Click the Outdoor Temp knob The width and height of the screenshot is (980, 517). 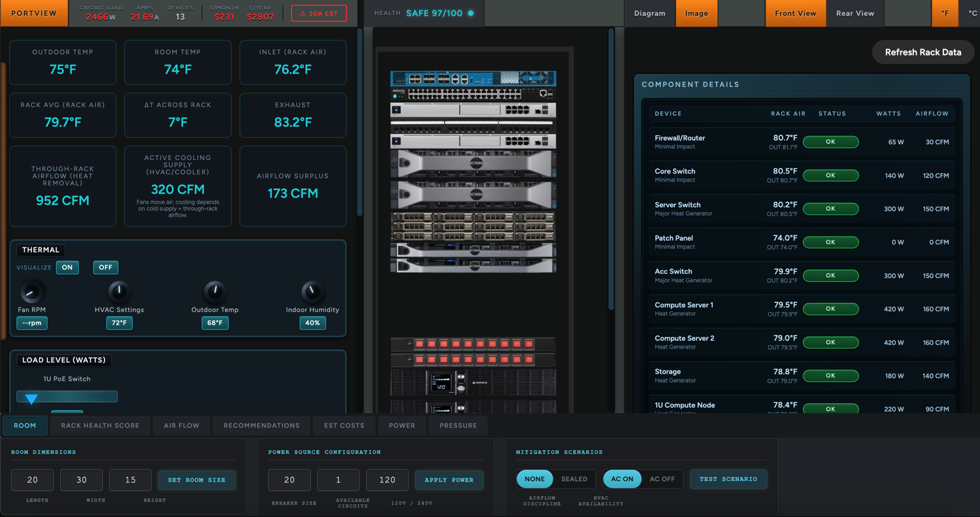215,293
